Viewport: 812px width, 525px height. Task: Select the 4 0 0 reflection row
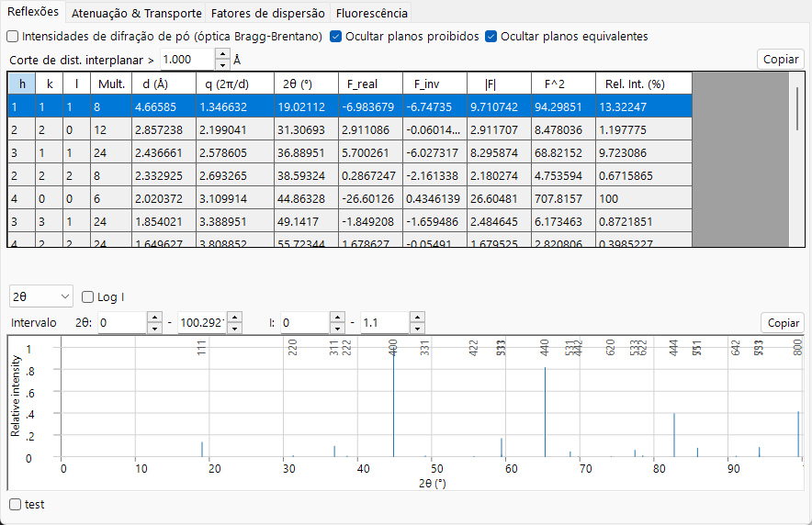pos(350,198)
